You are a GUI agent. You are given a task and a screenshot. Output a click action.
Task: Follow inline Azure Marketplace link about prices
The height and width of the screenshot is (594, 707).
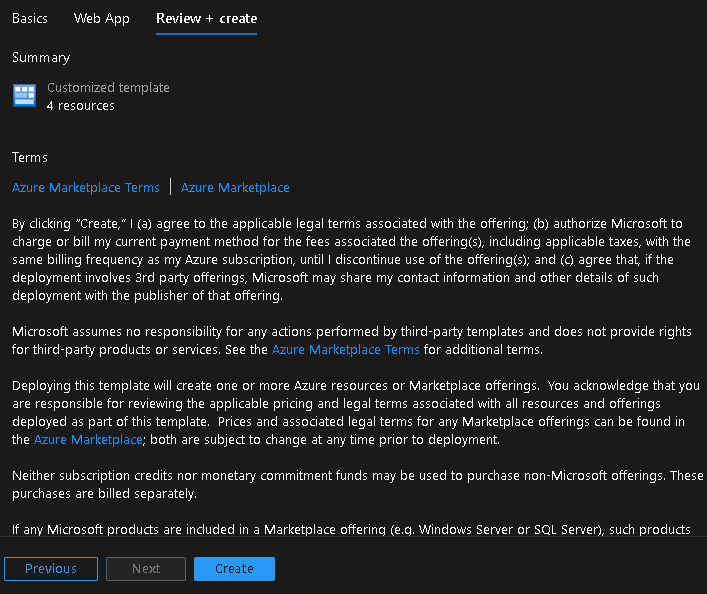89,439
